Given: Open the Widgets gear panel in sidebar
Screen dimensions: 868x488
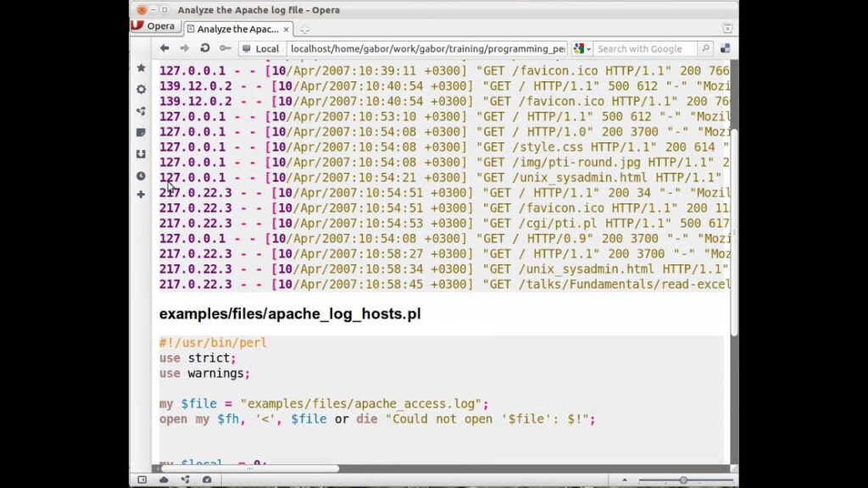Looking at the screenshot, I should 142,89.
